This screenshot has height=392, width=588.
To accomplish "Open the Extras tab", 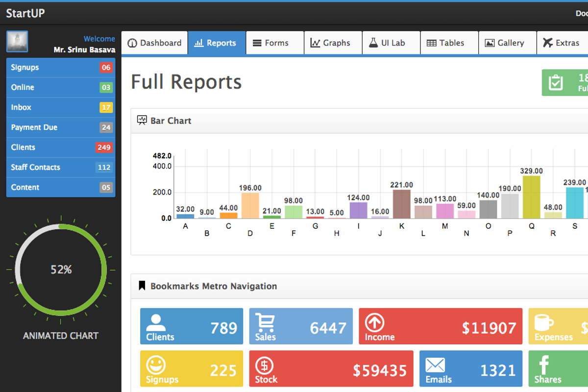I will click(x=563, y=43).
